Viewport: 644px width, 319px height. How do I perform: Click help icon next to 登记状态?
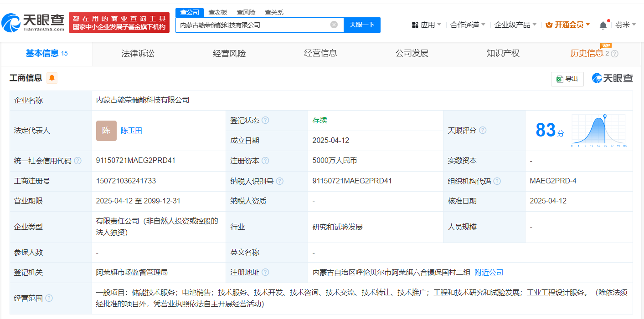265,121
